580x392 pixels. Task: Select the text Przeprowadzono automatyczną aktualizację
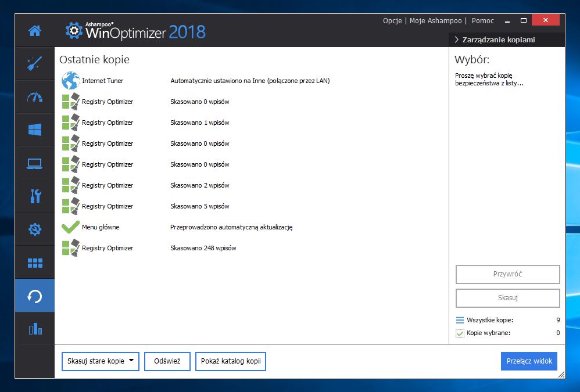(231, 227)
